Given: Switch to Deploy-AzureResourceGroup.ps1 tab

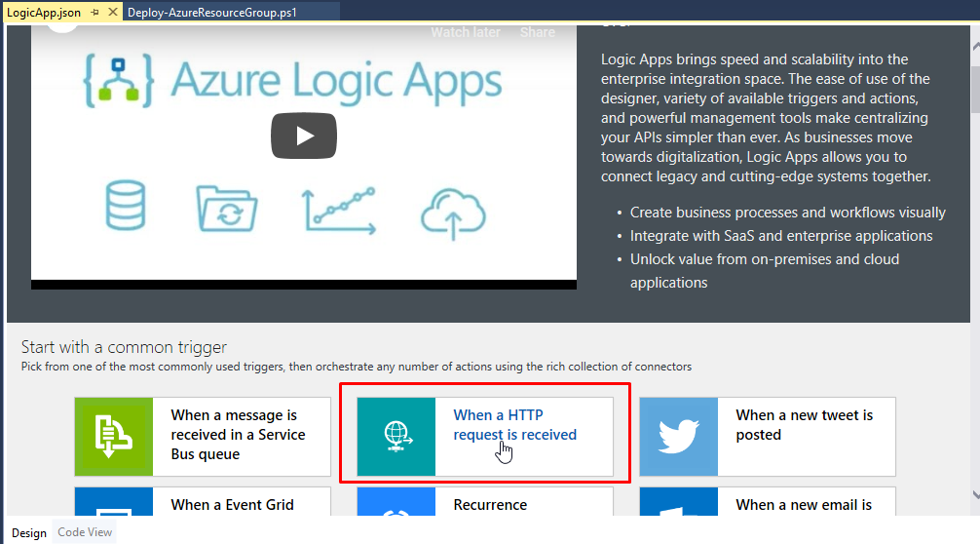Looking at the screenshot, I should click(211, 13).
